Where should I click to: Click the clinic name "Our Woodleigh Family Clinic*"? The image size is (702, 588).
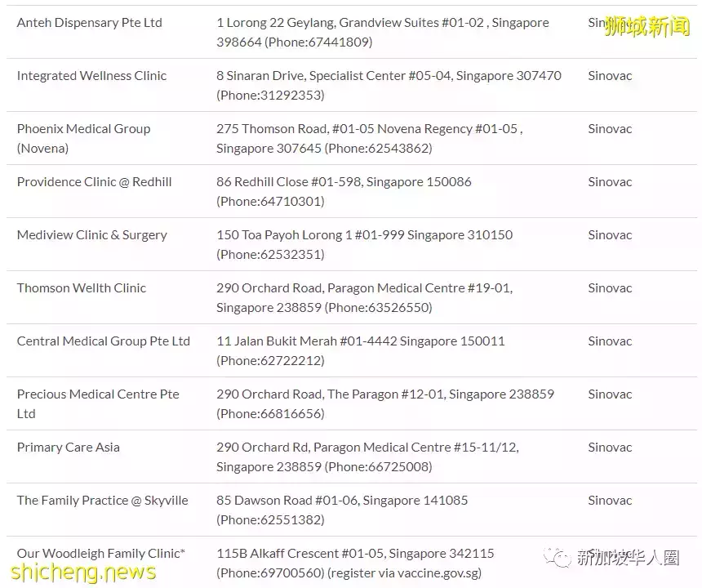tap(101, 554)
